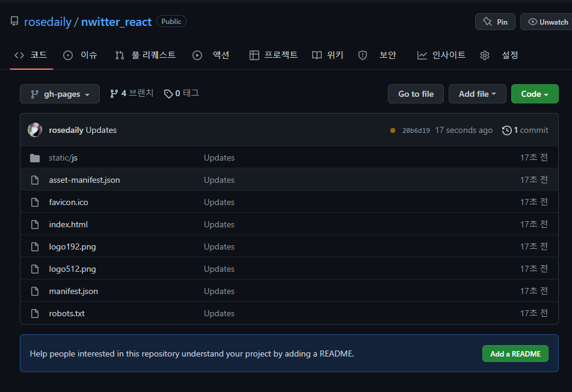Screen dimensions: 572x392
Task: Open the 이슈 tab
Action: pos(80,55)
